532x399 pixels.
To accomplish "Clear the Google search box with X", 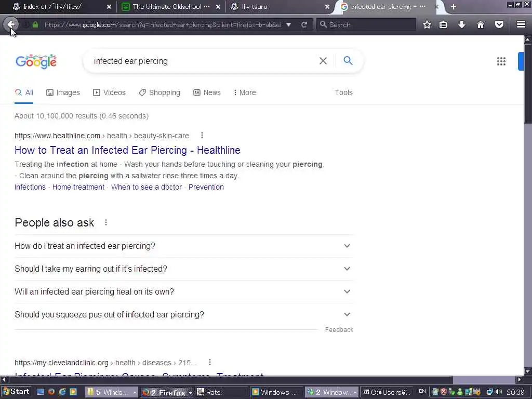I will (323, 61).
